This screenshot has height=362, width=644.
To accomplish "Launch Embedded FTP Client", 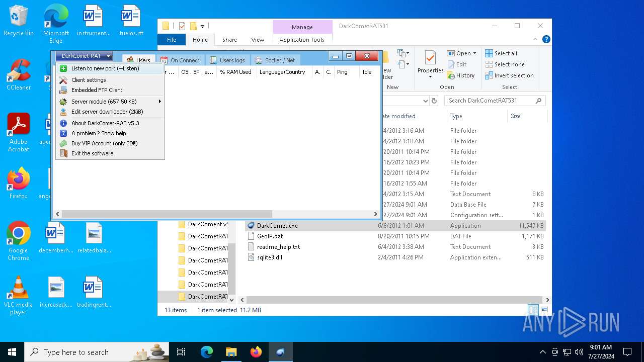I will (x=110, y=90).
